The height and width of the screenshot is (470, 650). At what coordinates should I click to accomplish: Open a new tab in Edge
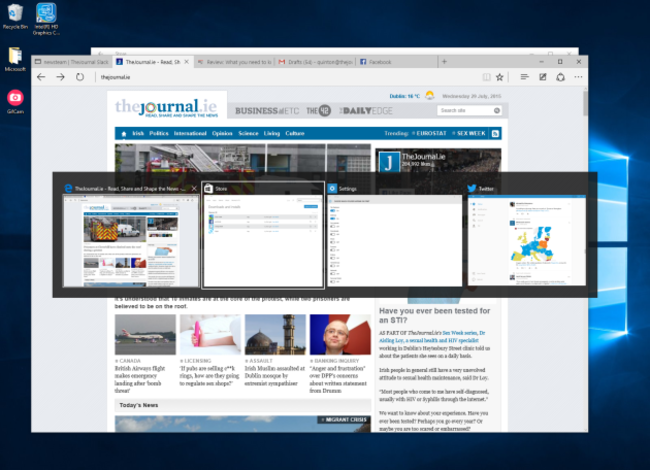point(444,62)
